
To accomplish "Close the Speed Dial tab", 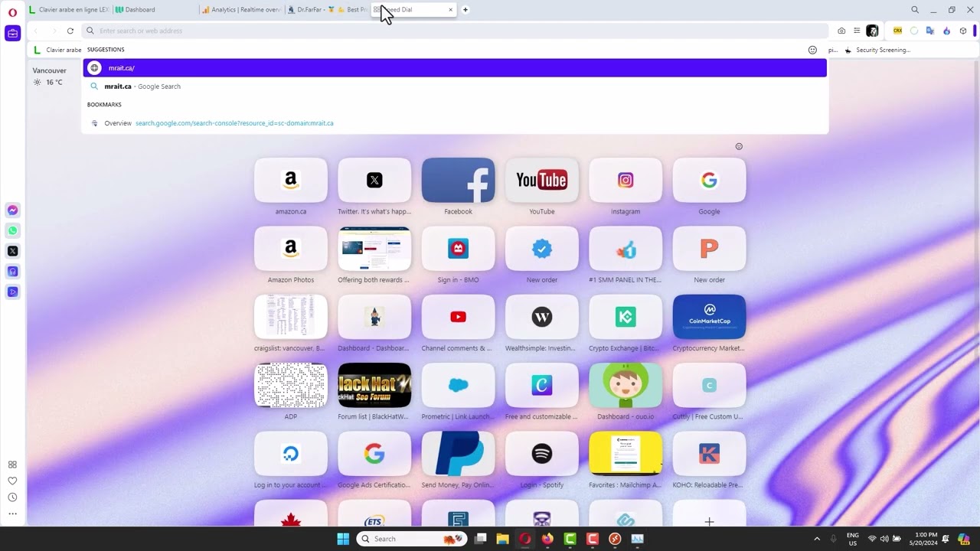I will pyautogui.click(x=450, y=10).
